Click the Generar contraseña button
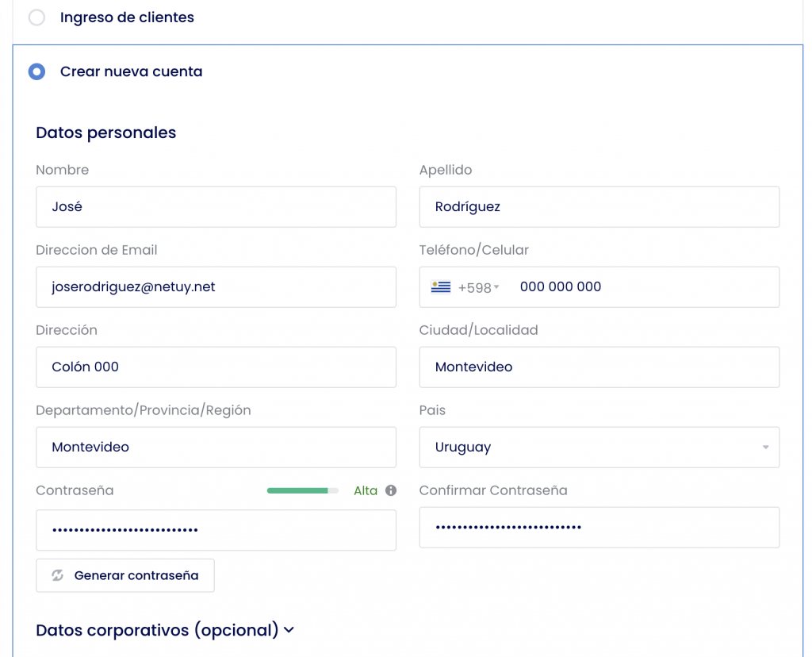This screenshot has width=812, height=657. coord(125,575)
